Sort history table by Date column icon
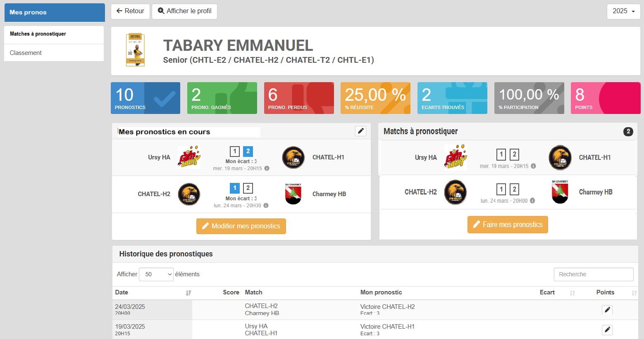Viewport: 644px width, 339px height. click(188, 293)
